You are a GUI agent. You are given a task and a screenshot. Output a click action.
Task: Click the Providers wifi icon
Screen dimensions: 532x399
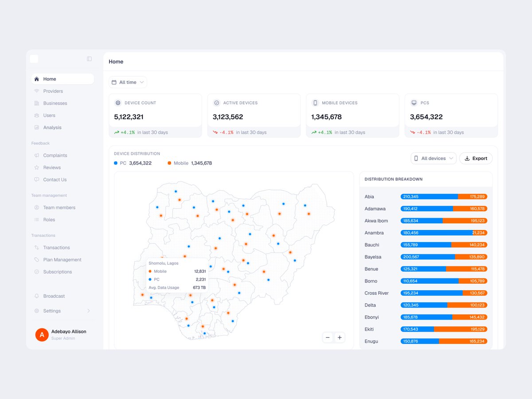pos(37,91)
